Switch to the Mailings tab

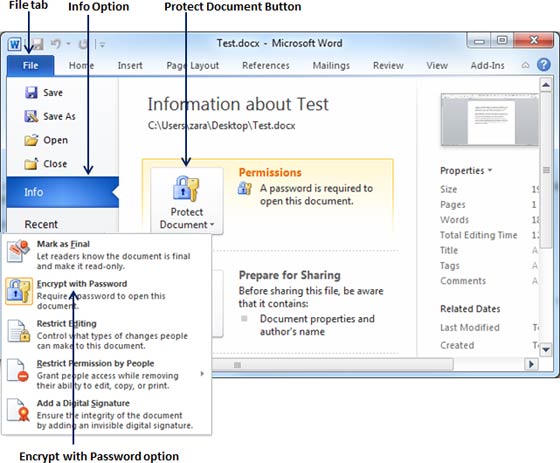pos(331,65)
